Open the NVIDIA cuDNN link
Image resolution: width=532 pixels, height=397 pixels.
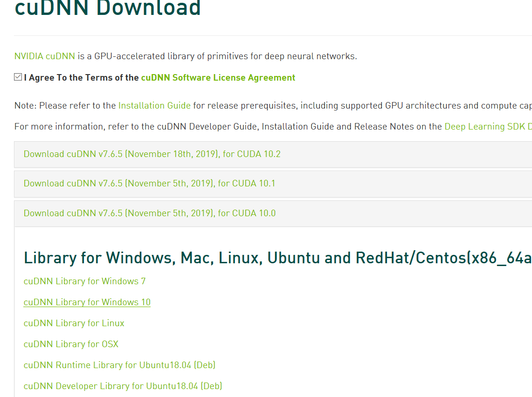pos(44,56)
